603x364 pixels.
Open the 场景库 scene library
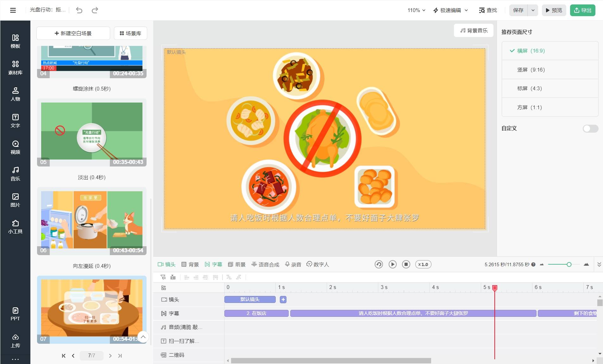(x=130, y=33)
